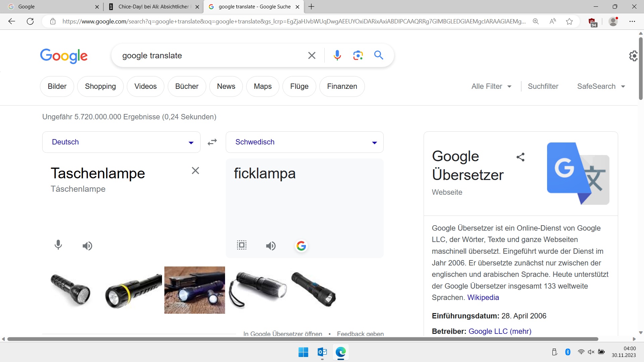The width and height of the screenshot is (644, 362).
Task: Click the (mehr) link
Action: [x=521, y=331]
